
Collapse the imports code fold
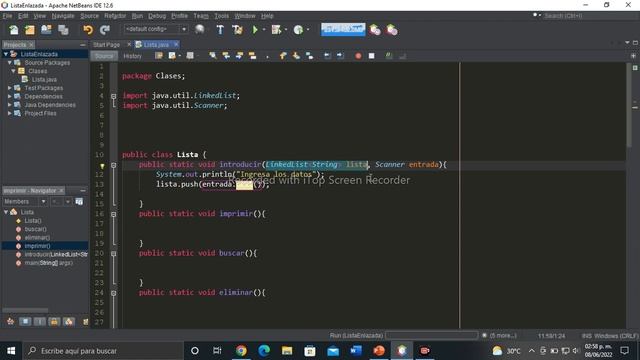point(113,96)
